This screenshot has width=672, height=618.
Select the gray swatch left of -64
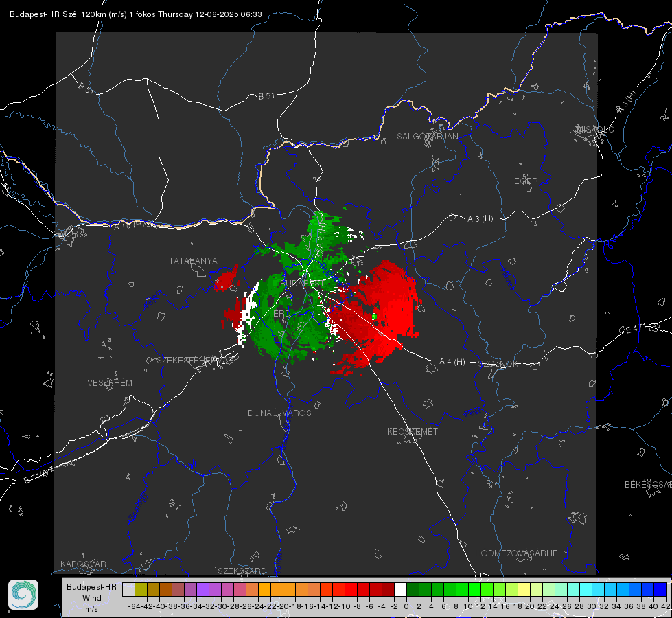pos(128,589)
